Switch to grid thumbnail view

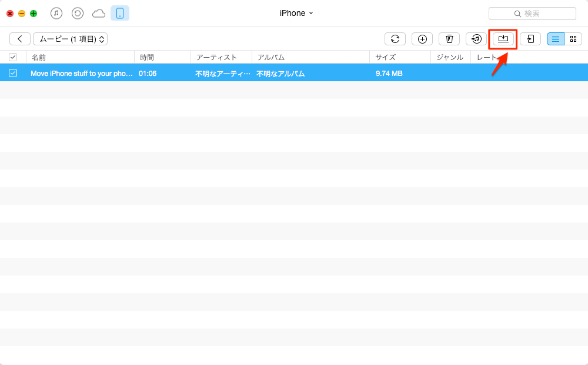[x=573, y=39]
